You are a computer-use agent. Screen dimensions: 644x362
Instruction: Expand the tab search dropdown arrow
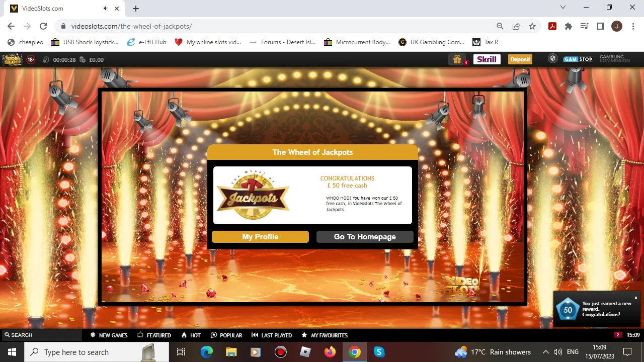(563, 8)
